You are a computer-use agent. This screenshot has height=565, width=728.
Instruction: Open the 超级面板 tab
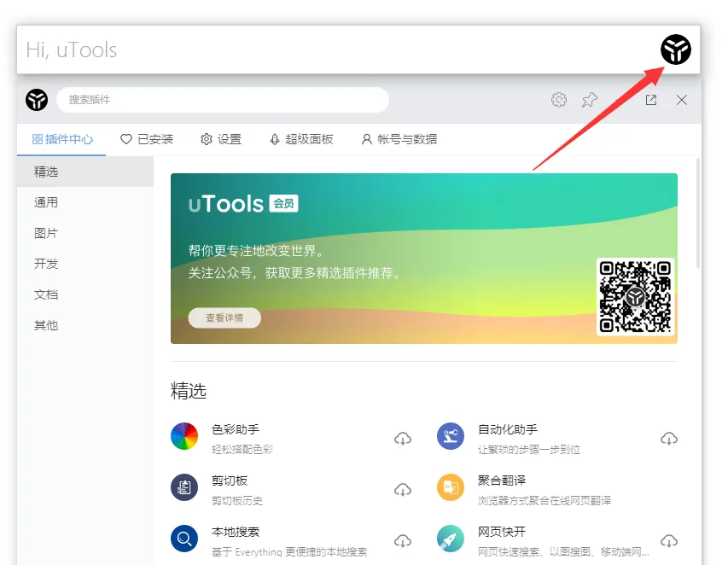[x=301, y=139]
